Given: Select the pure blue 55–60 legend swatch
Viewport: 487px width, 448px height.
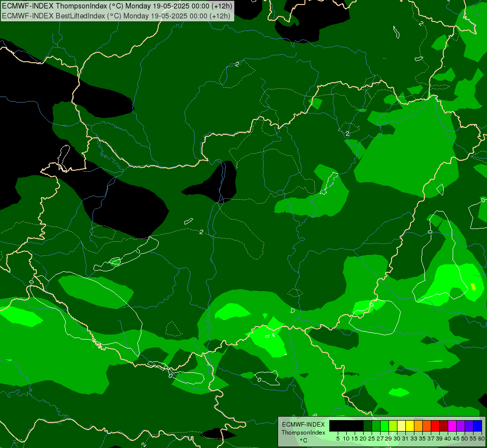Looking at the screenshot, I should (x=478, y=426).
